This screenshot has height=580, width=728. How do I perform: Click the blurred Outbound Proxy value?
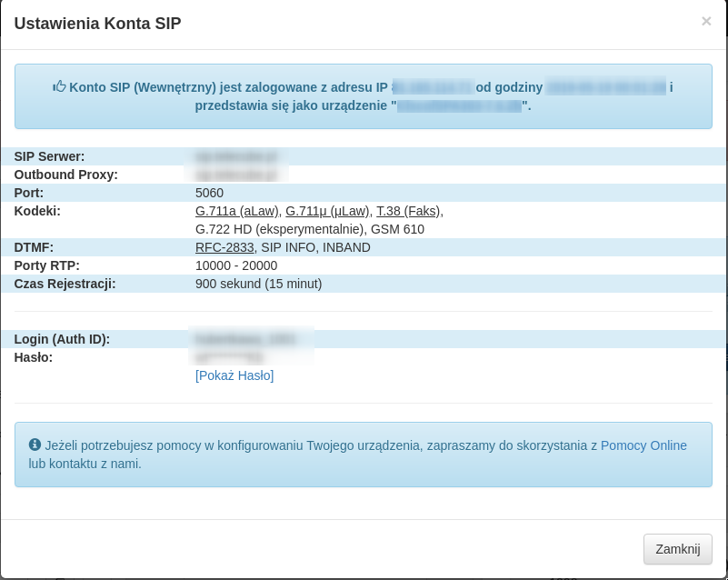[x=235, y=175]
